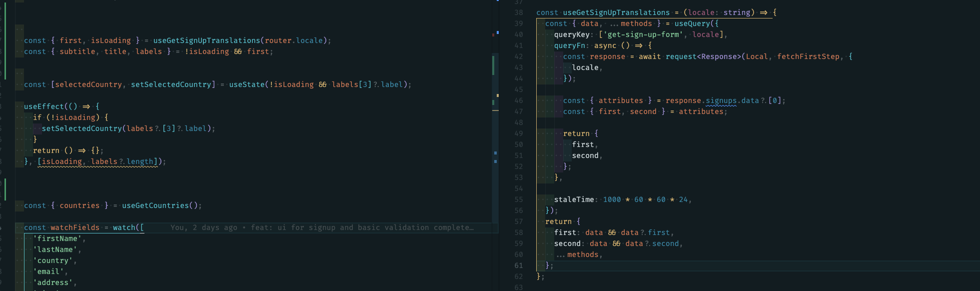Image resolution: width=980 pixels, height=291 pixels.
Task: Click the 'staleTime' property
Action: [x=574, y=199]
